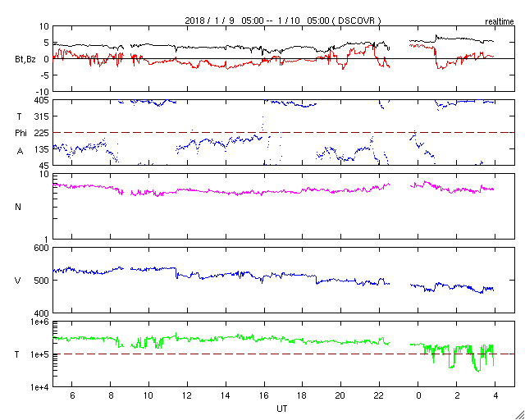Click the '-5' Bt,Bz axis value
This screenshot has height=420, width=525.
coord(45,75)
